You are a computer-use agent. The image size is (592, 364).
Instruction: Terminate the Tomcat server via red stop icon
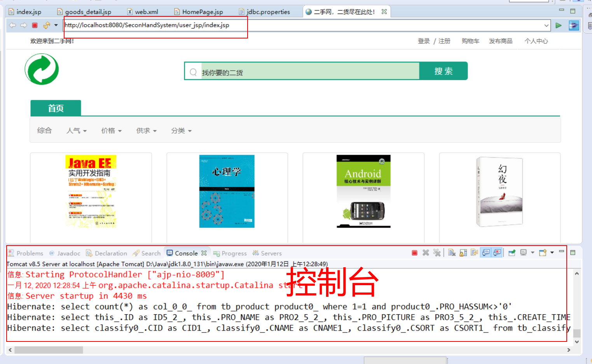point(414,253)
